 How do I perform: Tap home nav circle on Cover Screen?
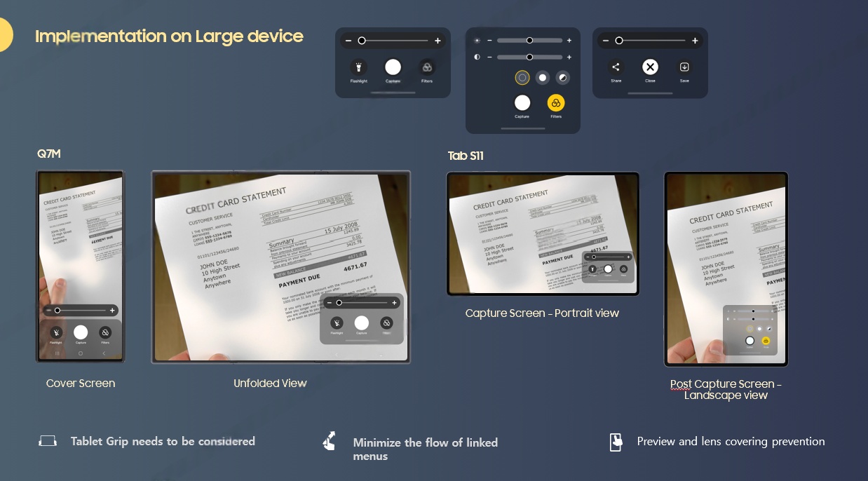(81, 354)
